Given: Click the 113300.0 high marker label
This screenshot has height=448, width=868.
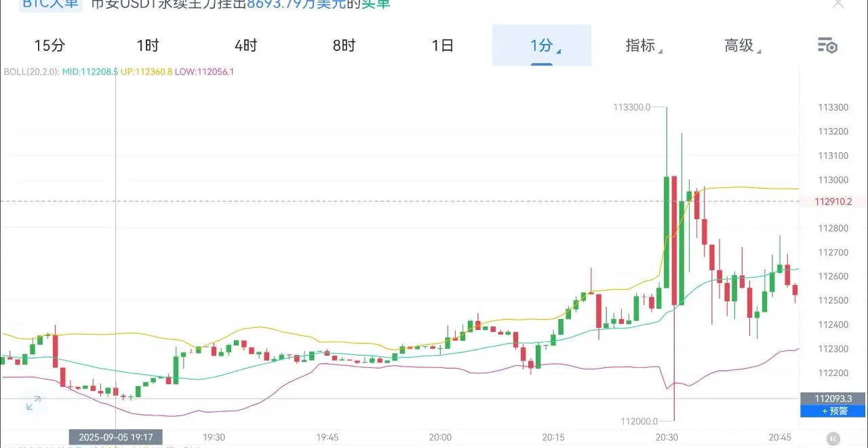Looking at the screenshot, I should click(631, 107).
